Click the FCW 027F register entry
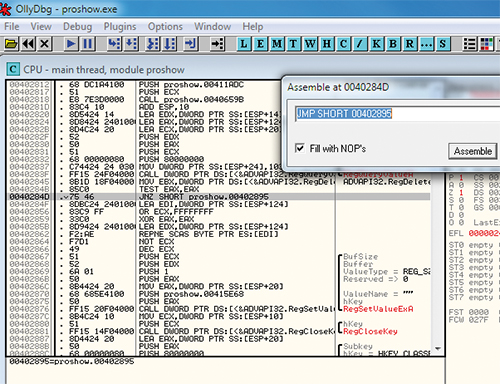Viewport: 500px width, 384px height. coord(469,320)
